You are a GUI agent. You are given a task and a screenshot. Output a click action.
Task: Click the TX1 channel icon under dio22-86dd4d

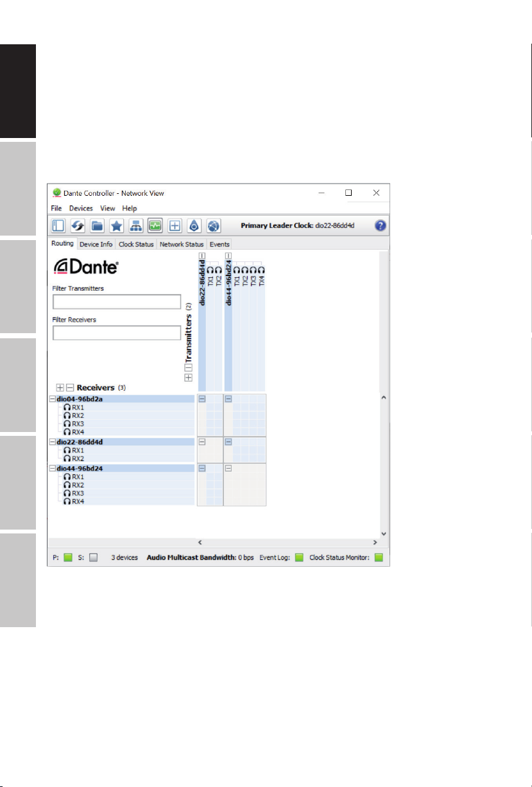coord(210,271)
